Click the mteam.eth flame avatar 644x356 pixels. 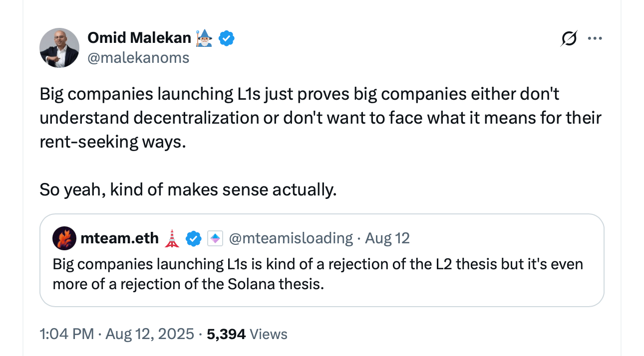coord(64,238)
